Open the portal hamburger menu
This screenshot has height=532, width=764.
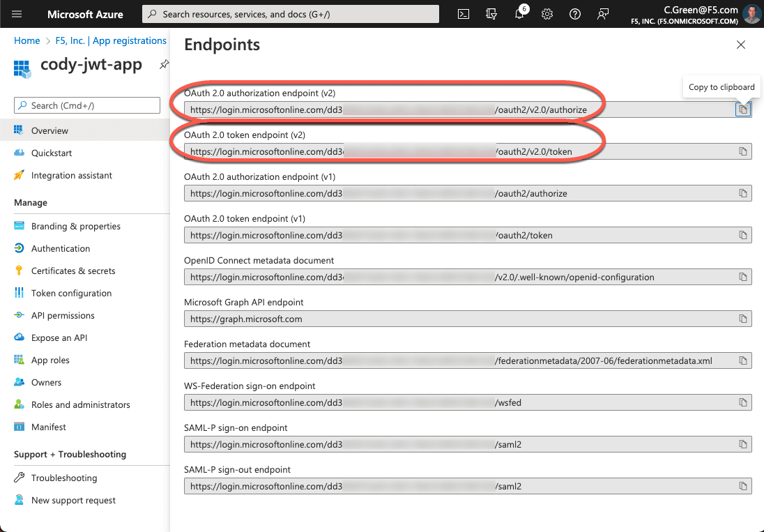(x=17, y=14)
